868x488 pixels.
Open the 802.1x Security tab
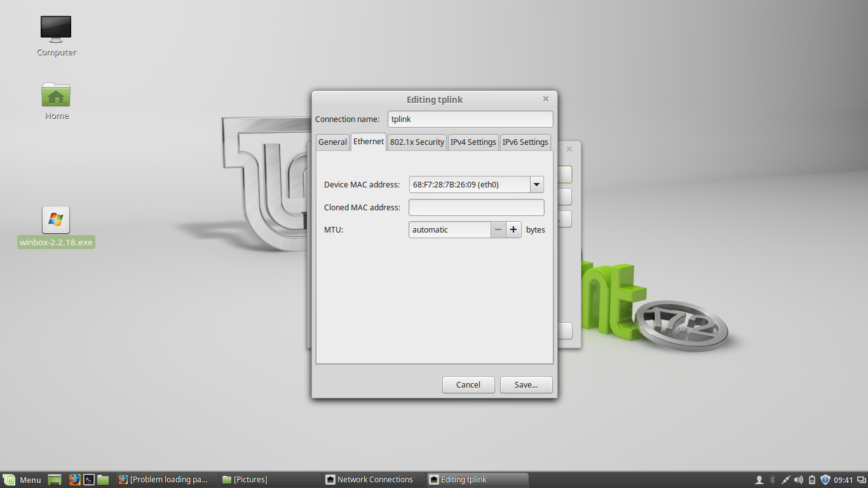417,142
